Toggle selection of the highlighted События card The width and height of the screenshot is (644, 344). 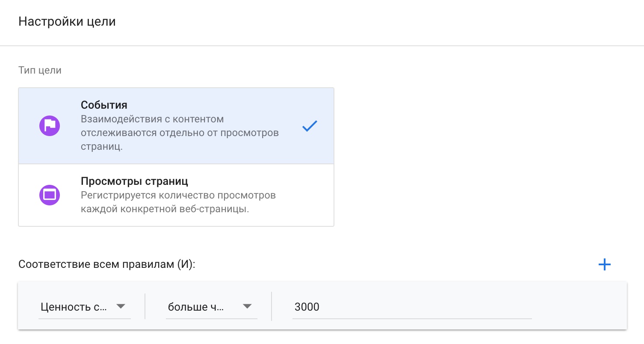(x=176, y=125)
